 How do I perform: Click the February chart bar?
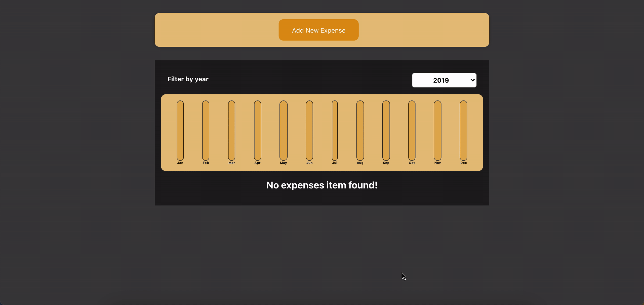pyautogui.click(x=206, y=130)
